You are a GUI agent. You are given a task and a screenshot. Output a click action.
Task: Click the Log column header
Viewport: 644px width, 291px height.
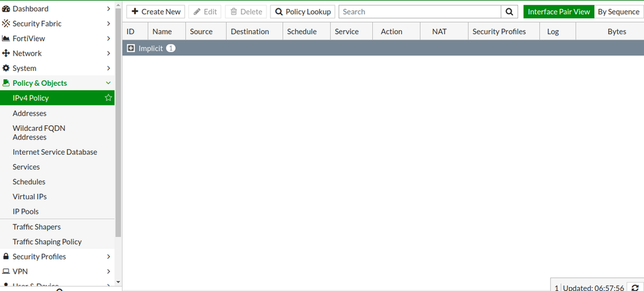(x=558, y=32)
